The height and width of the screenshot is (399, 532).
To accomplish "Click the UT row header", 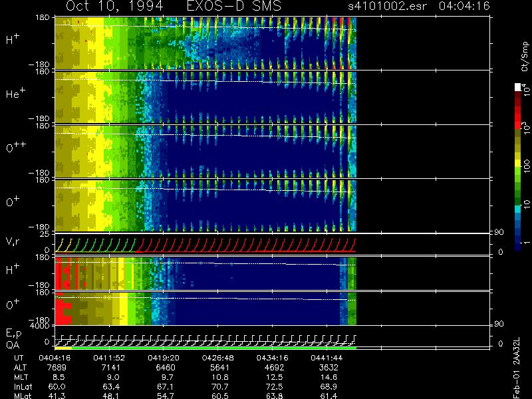I will (19, 358).
